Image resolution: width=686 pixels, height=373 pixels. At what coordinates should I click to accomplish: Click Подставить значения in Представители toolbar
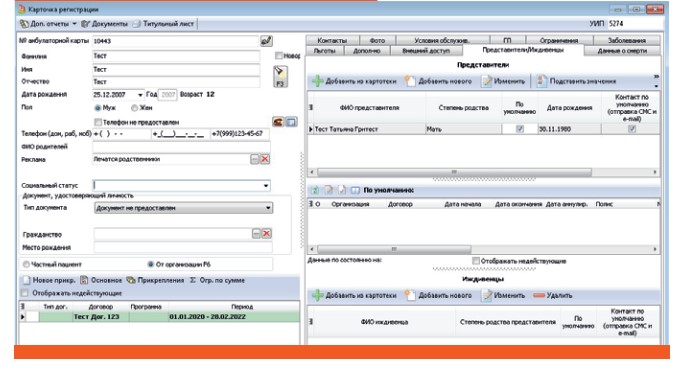(x=577, y=81)
